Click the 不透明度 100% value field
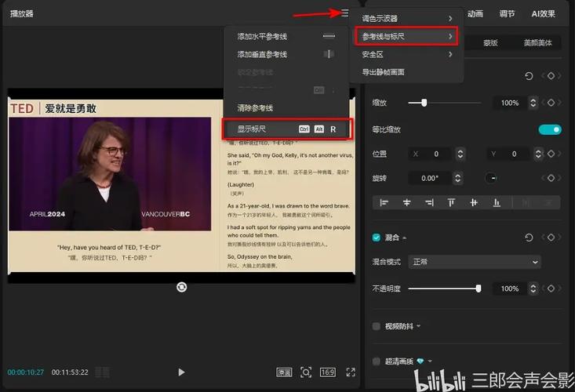Screen dimensions: 575x392 pos(510,289)
